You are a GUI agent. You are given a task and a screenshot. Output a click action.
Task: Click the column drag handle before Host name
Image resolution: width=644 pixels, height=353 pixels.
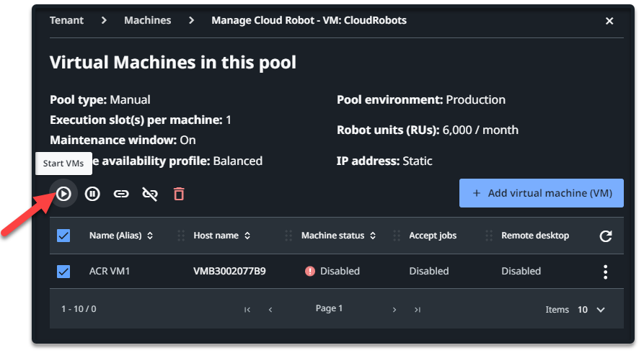pyautogui.click(x=181, y=236)
